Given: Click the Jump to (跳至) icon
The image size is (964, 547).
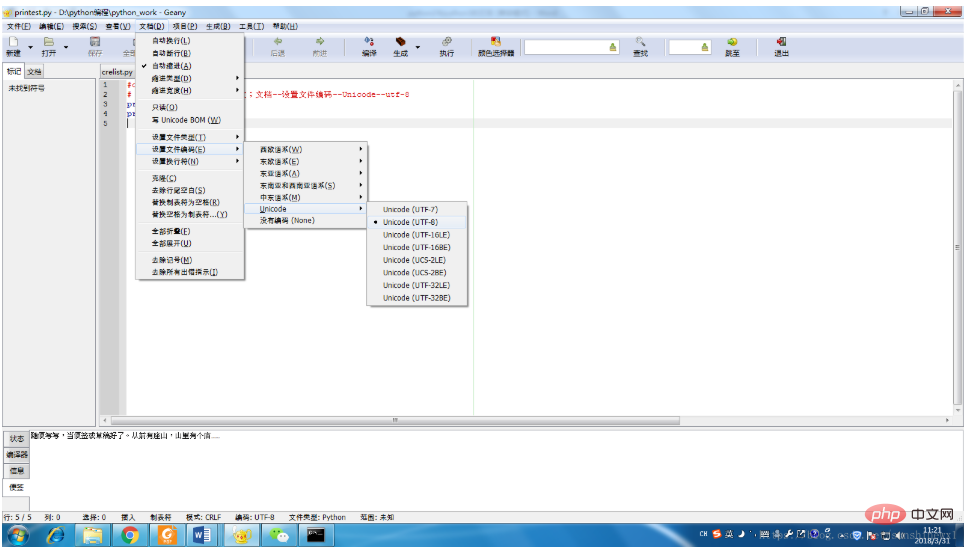Looking at the screenshot, I should 732,41.
